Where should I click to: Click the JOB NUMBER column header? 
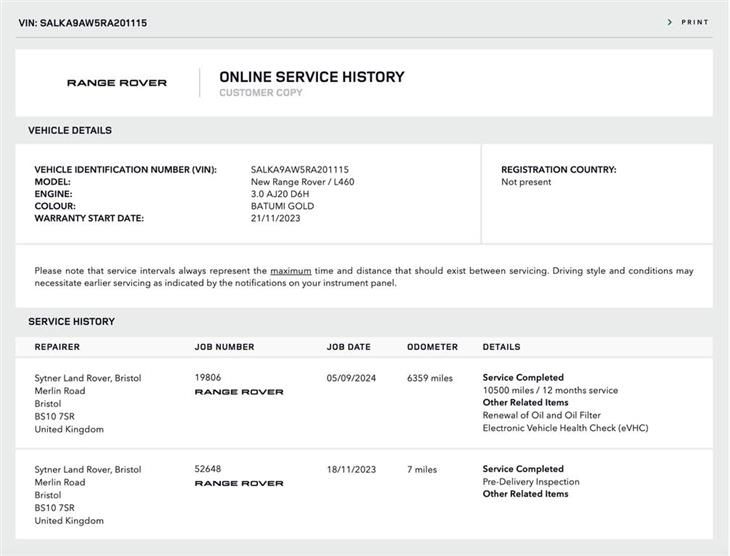[224, 347]
